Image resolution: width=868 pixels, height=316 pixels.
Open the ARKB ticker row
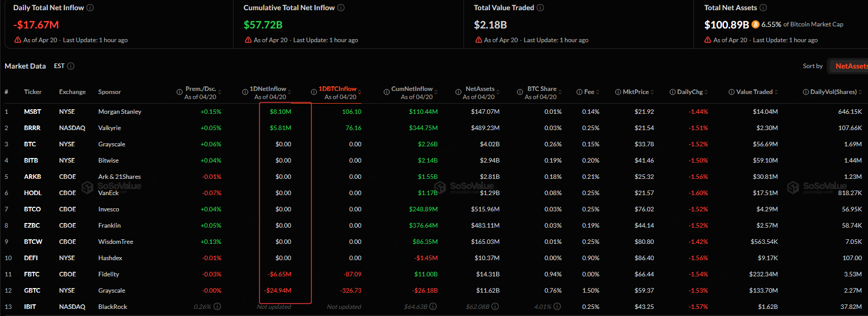(x=33, y=176)
